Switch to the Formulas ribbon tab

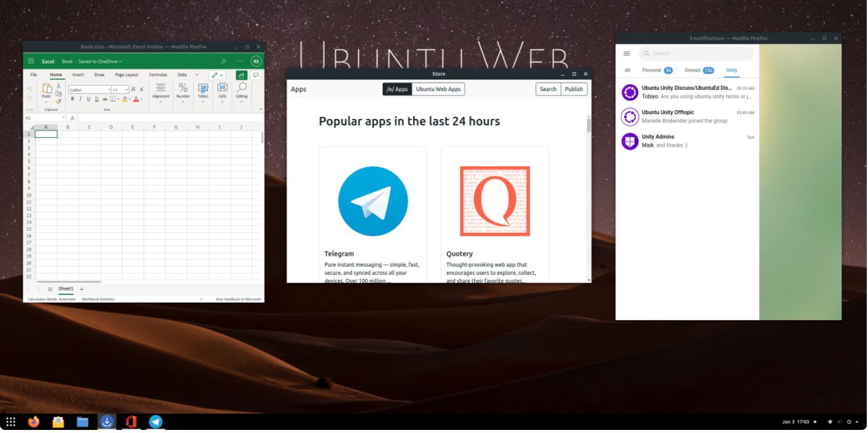(x=158, y=75)
